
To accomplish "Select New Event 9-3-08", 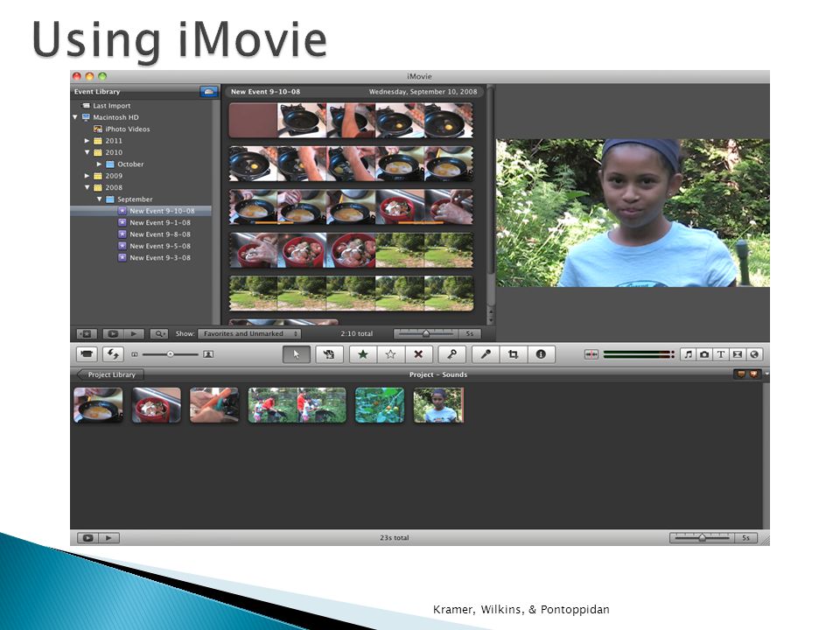I will [x=159, y=257].
